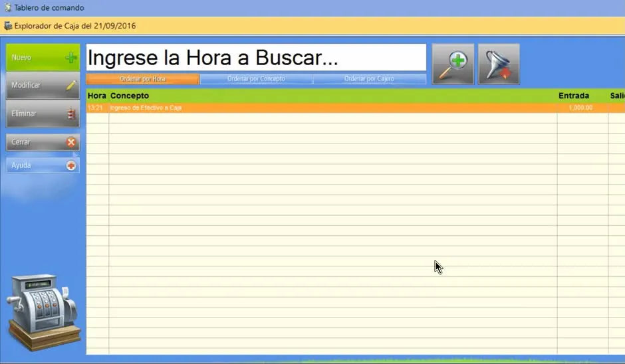
Task: Select the Ordenar por Hora tab
Action: click(x=143, y=79)
